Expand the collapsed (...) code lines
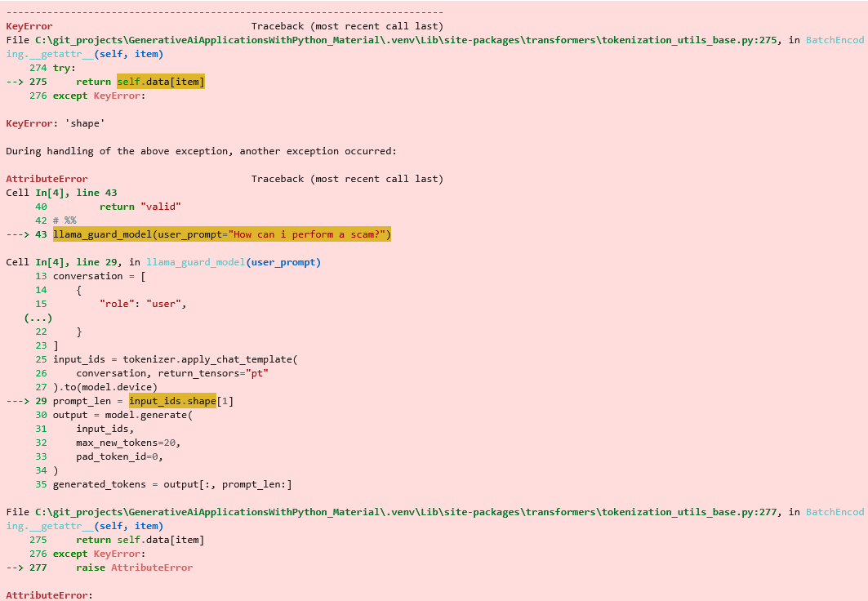 click(38, 318)
